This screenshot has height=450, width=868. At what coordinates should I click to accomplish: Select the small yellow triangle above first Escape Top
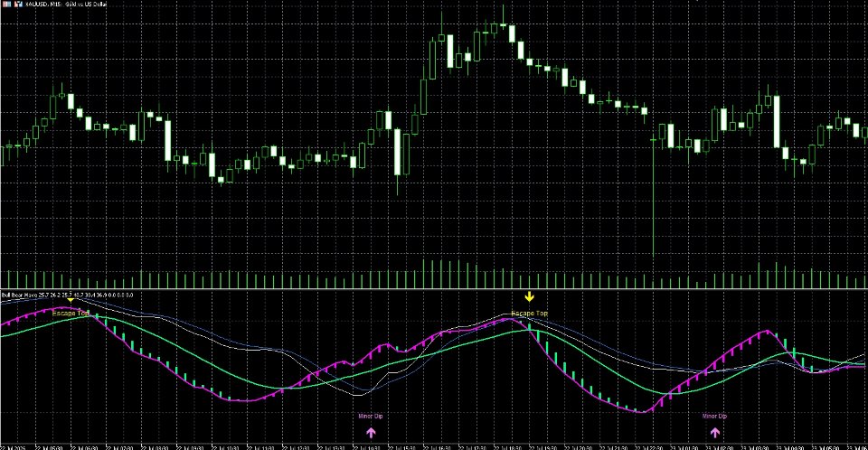click(71, 300)
